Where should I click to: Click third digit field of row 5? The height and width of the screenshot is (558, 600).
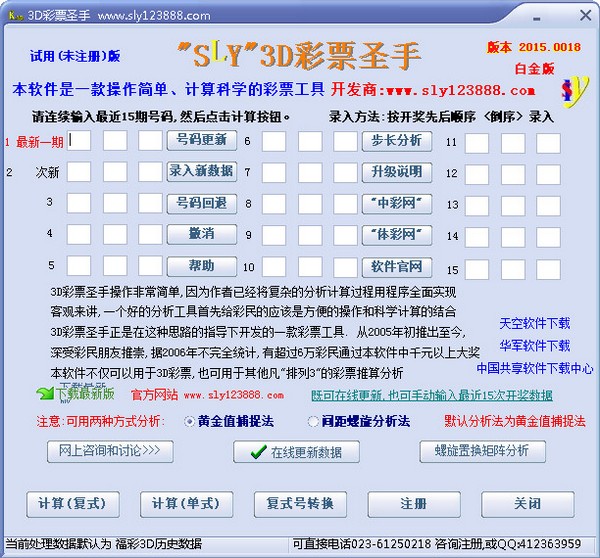tap(150, 266)
